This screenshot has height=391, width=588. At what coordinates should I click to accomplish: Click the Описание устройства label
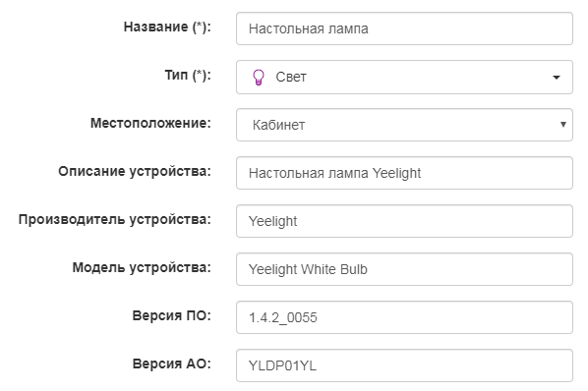click(x=135, y=172)
